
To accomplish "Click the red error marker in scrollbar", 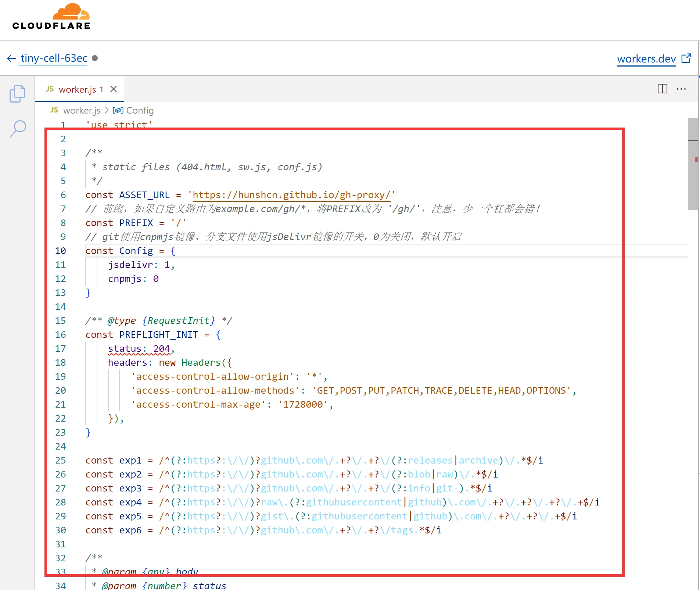I will tap(696, 159).
